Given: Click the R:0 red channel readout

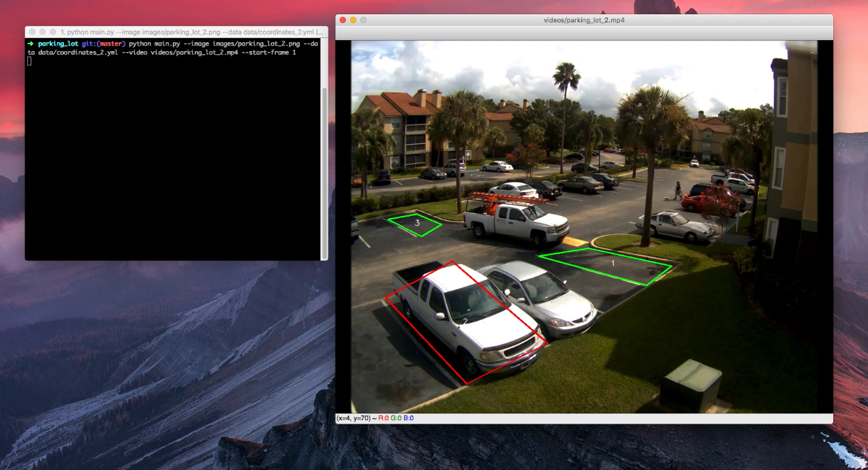Looking at the screenshot, I should [382, 418].
